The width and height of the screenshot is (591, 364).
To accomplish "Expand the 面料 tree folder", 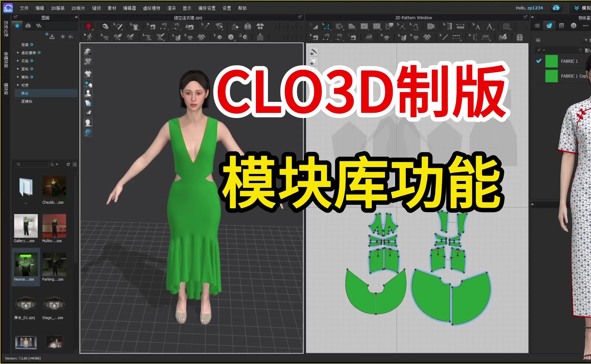I will point(18,69).
